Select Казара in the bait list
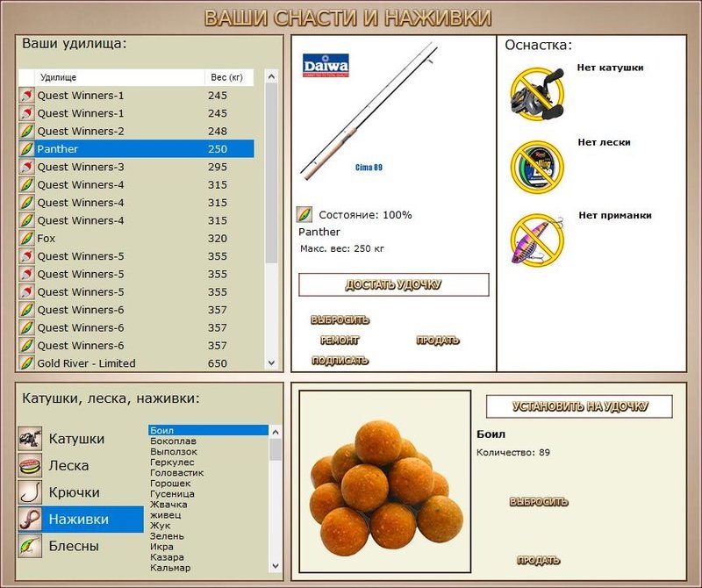702x588 pixels. tap(208, 557)
